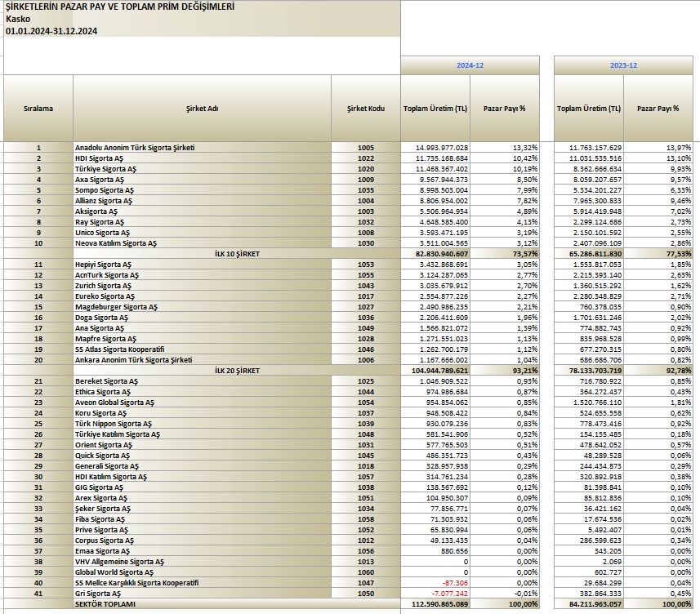The height and width of the screenshot is (614, 700).
Task: Click the Sıralama column header
Action: coord(38,109)
